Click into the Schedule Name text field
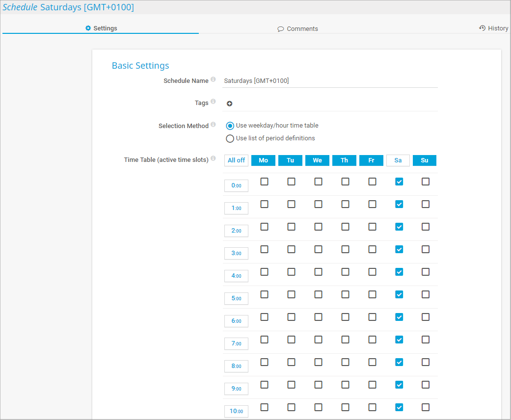This screenshot has height=420, width=511. point(329,81)
